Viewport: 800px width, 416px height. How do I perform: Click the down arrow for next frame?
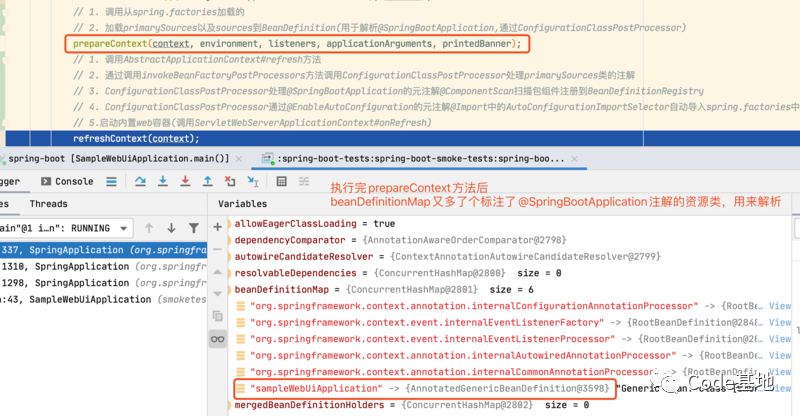tap(171, 228)
